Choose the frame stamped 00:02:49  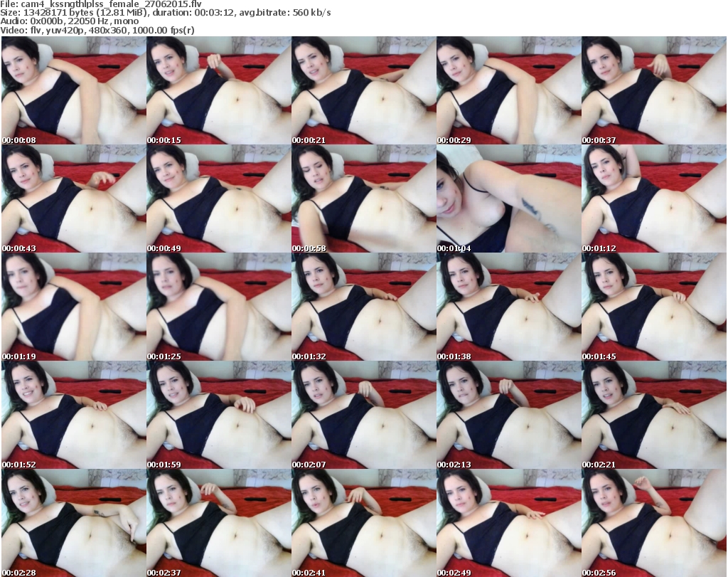pos(509,523)
